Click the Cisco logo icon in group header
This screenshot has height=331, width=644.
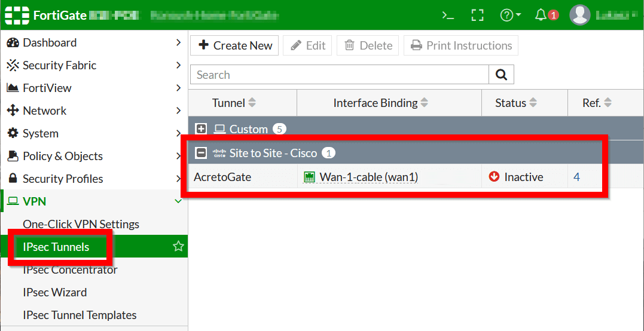(219, 154)
